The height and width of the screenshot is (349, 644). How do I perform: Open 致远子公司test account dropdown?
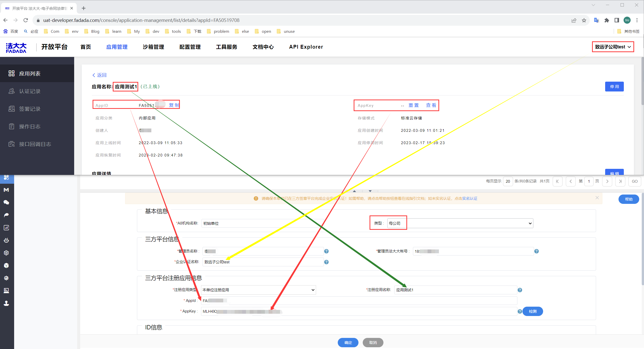613,47
